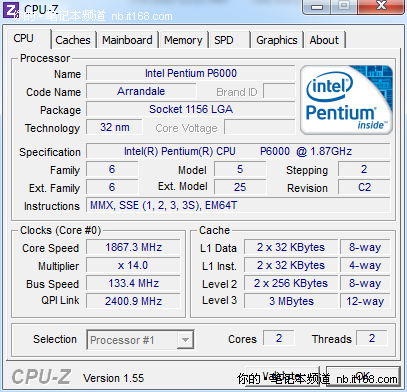
Task: Click the Model value 5
Action: pos(240,169)
